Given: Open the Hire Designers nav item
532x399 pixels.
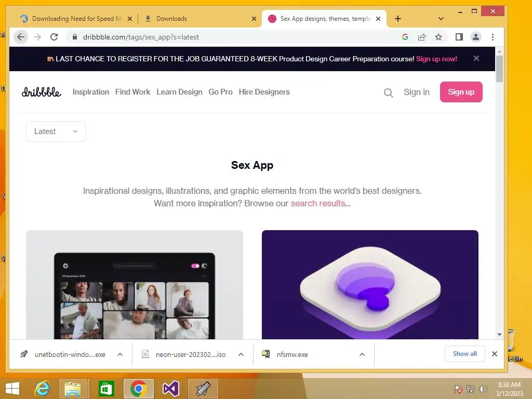Looking at the screenshot, I should coord(264,92).
